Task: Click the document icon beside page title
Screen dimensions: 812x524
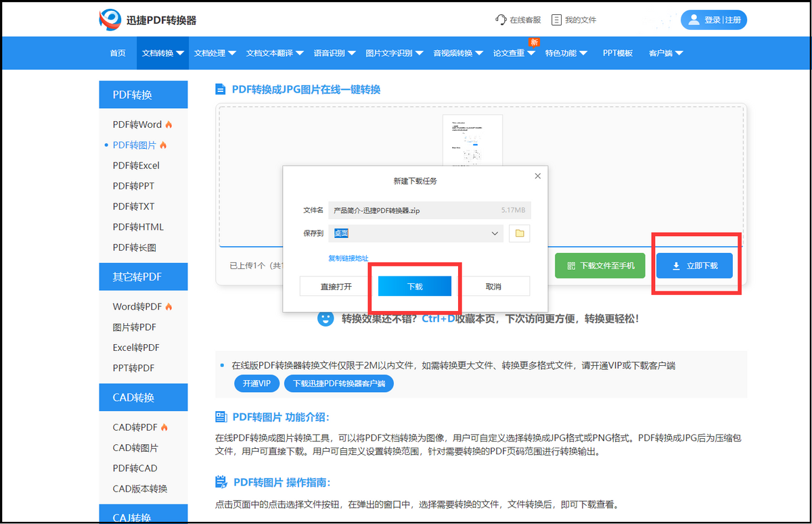Action: [x=221, y=89]
